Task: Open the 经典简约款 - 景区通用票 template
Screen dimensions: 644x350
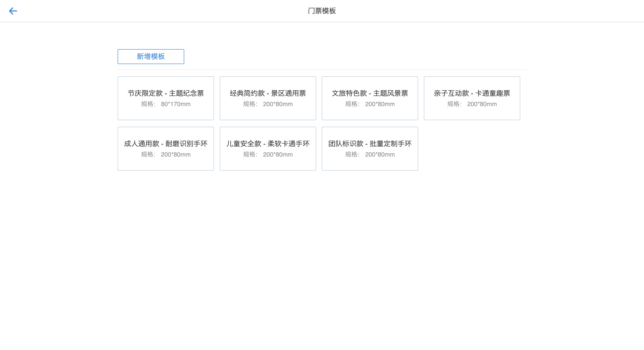Action: point(268,98)
